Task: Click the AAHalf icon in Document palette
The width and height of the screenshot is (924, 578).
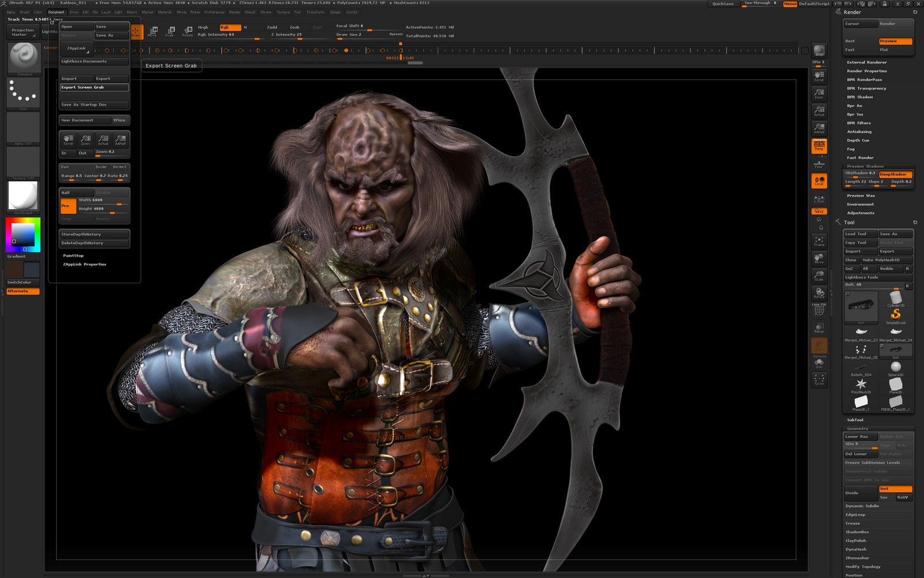Action: (120, 139)
